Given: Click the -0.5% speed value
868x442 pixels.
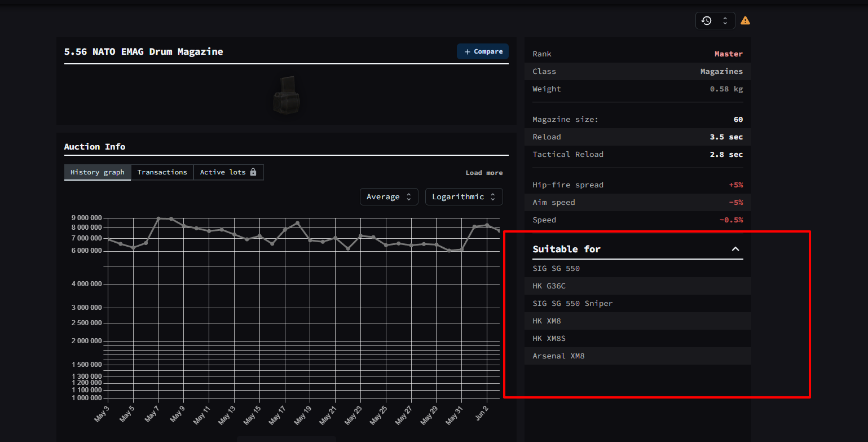Looking at the screenshot, I should [731, 220].
